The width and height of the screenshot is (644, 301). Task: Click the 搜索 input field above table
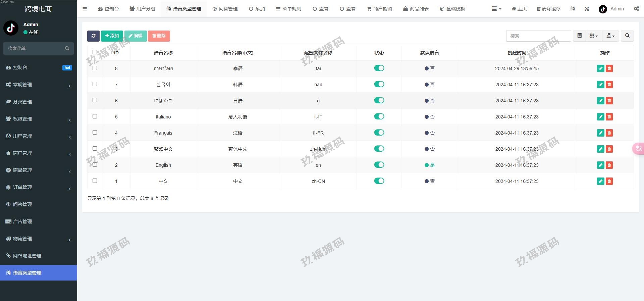(538, 36)
